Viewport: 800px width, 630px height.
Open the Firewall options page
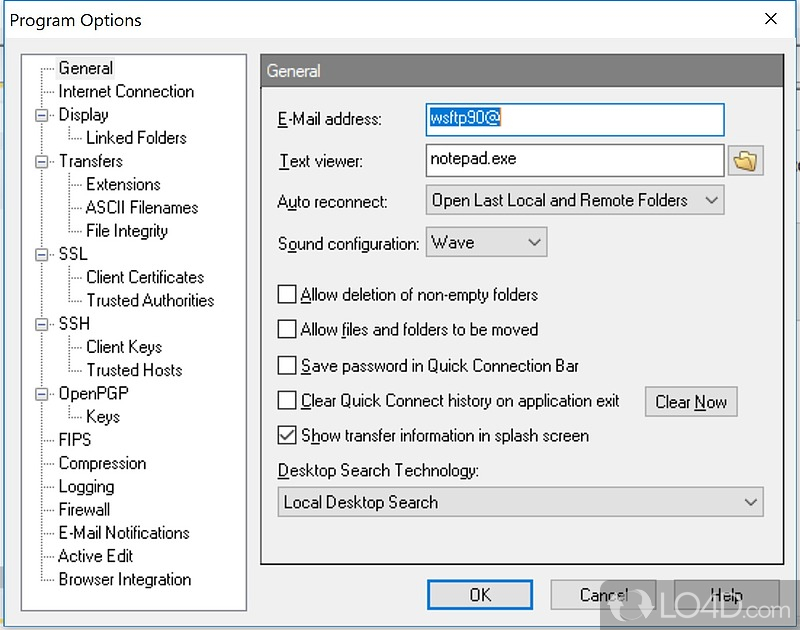pyautogui.click(x=84, y=509)
